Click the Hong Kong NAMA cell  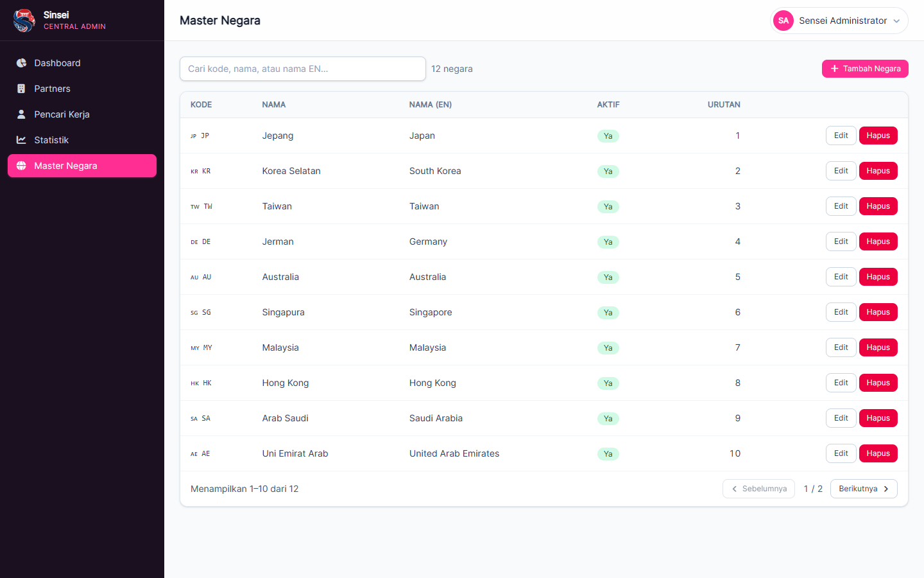(x=286, y=383)
